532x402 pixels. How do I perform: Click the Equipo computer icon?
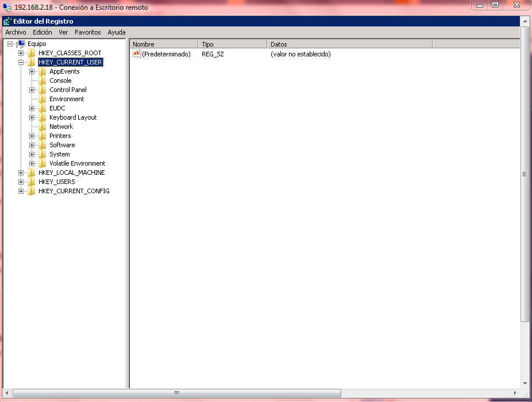pyautogui.click(x=21, y=44)
